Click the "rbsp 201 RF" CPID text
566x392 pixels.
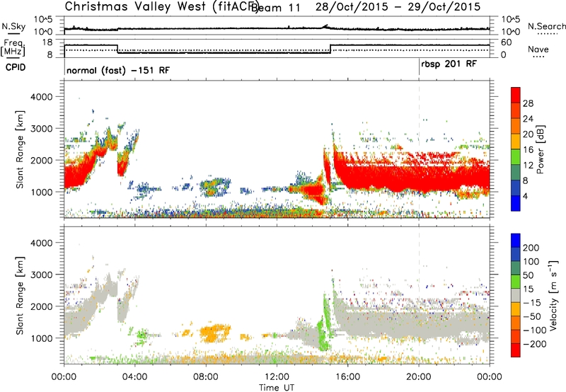click(x=449, y=64)
